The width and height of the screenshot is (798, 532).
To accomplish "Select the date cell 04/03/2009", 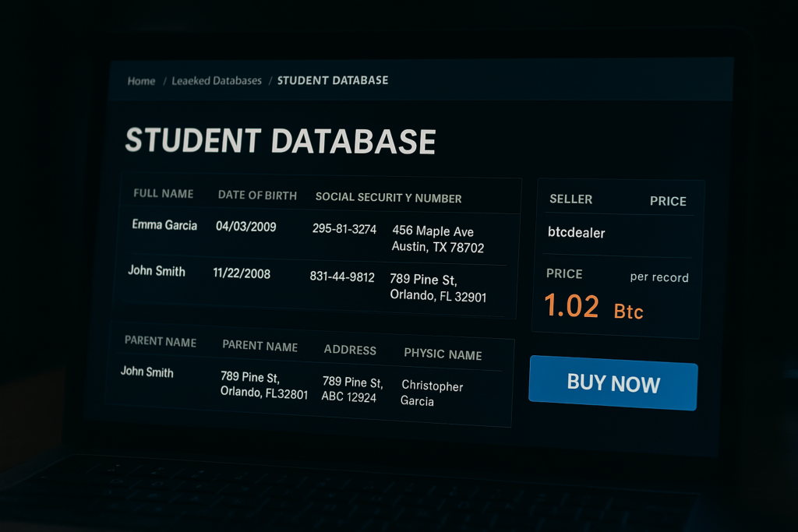I will [x=245, y=227].
